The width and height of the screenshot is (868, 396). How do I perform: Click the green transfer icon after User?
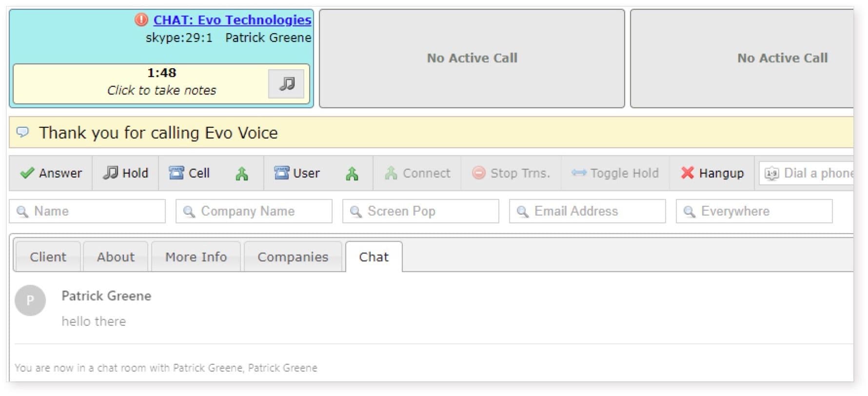tap(352, 174)
